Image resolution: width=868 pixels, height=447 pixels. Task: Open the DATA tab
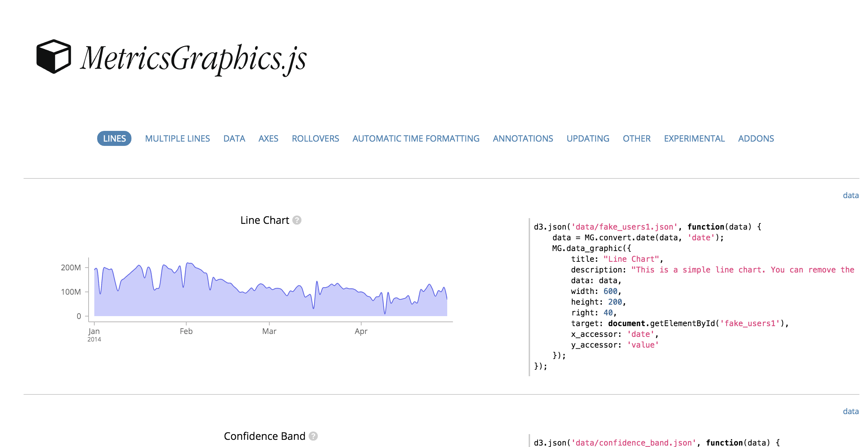(234, 138)
